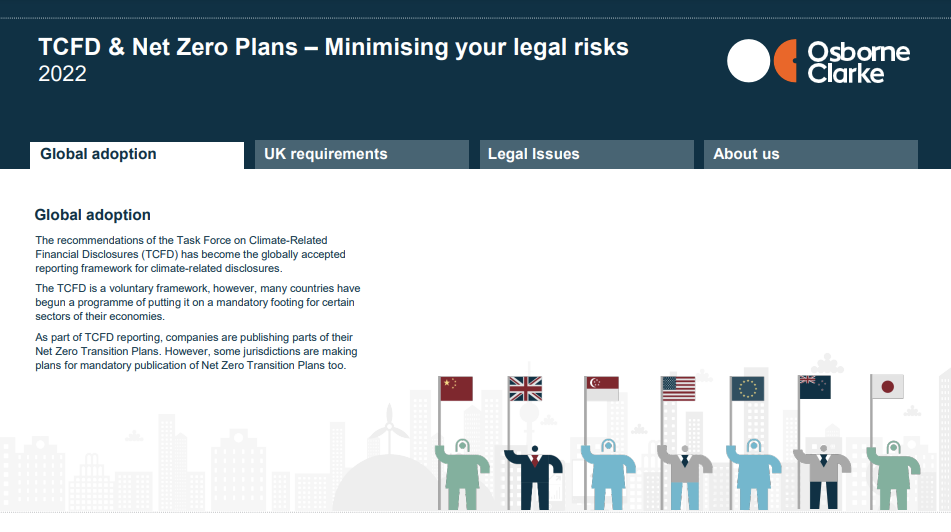The height and width of the screenshot is (532, 951).
Task: Open the Legal Issues tab
Action: tap(586, 155)
